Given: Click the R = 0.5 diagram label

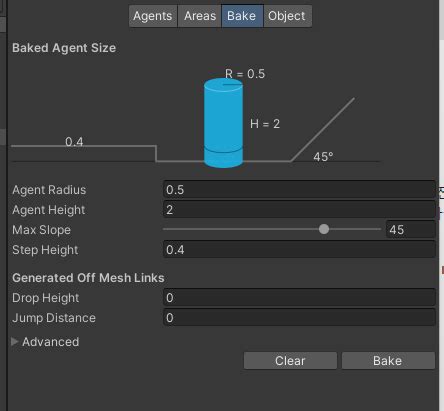Looking at the screenshot, I should pos(245,74).
